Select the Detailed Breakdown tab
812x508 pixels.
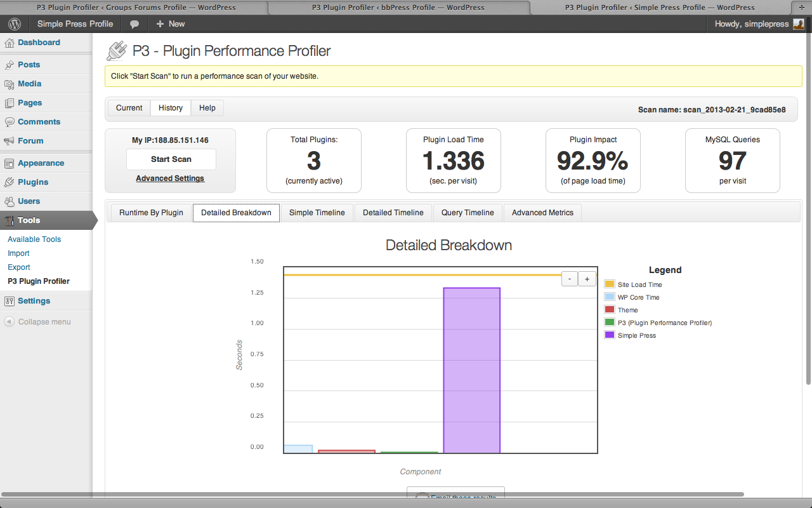pyautogui.click(x=236, y=213)
